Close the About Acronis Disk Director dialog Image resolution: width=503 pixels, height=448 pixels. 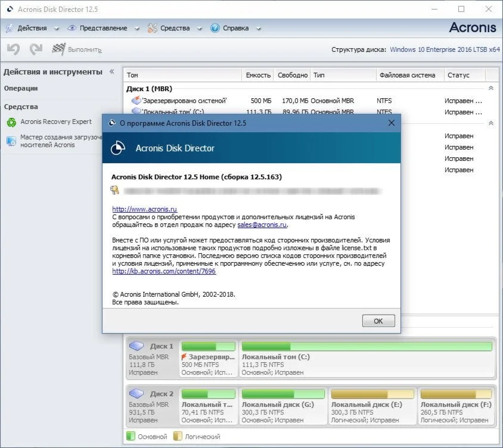coord(392,123)
